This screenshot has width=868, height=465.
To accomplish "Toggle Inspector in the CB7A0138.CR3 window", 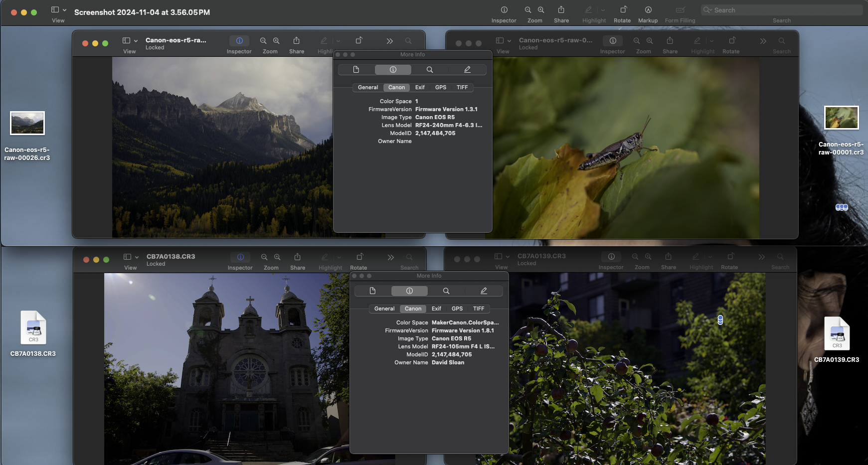I will point(240,257).
